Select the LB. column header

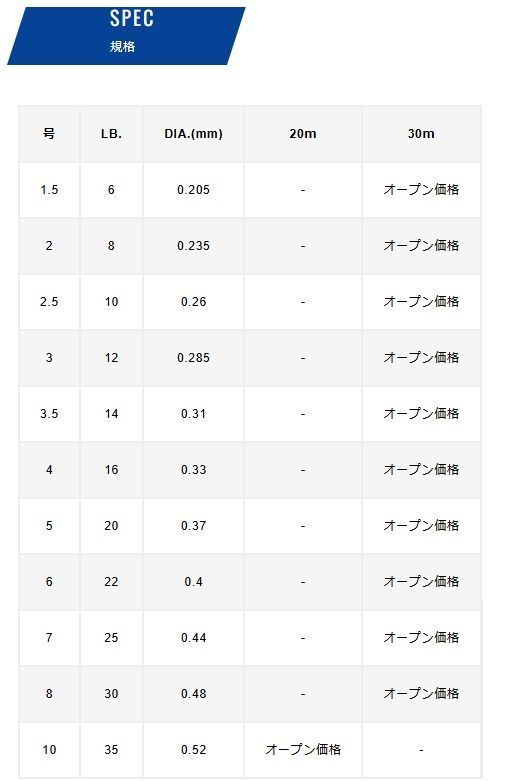pos(112,133)
